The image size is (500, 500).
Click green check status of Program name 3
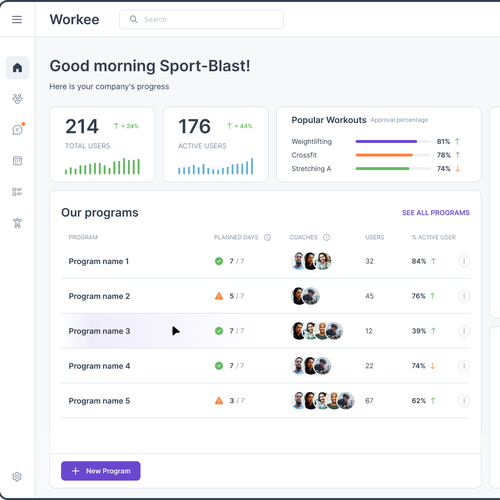pyautogui.click(x=219, y=331)
